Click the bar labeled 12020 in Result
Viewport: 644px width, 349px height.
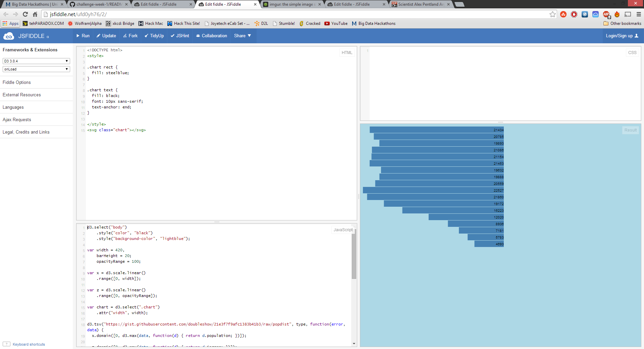[x=466, y=217]
